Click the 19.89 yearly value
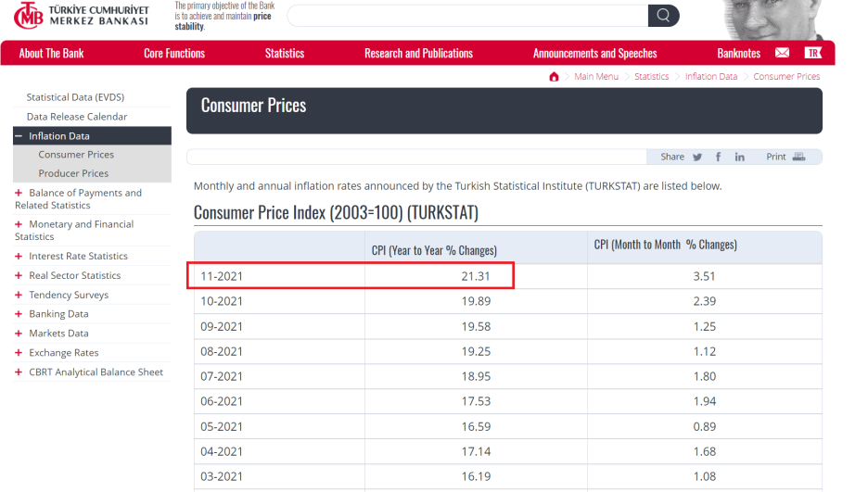Screen dimensions: 868x492 476,301
